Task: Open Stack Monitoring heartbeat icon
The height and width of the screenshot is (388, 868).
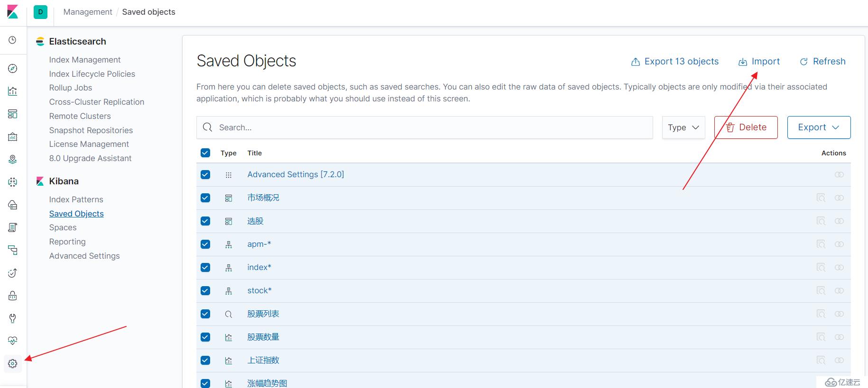Action: tap(13, 341)
